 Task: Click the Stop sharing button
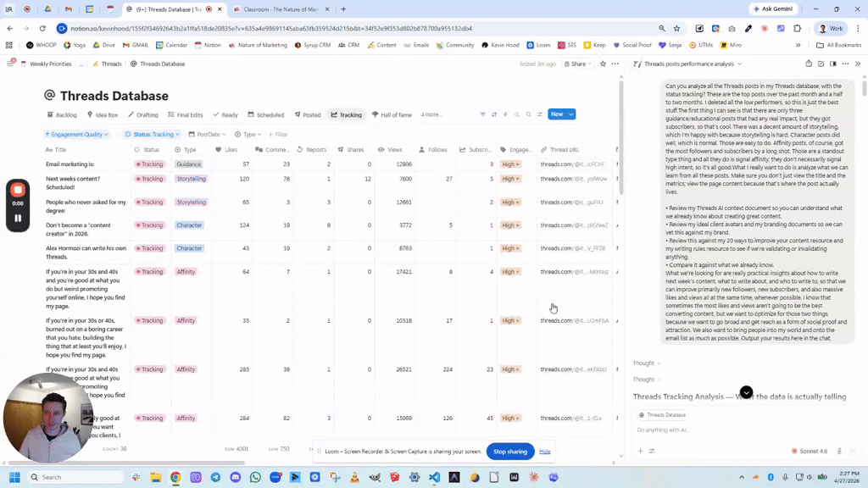pos(509,452)
